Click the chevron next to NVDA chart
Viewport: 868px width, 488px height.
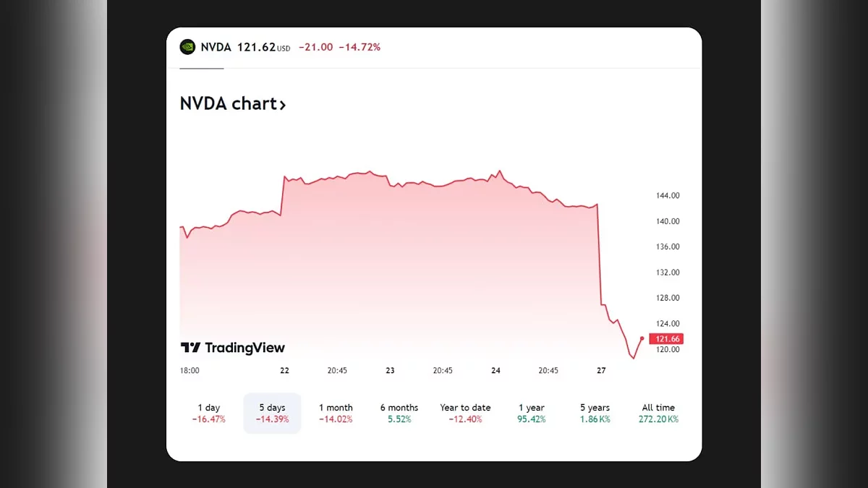point(283,105)
